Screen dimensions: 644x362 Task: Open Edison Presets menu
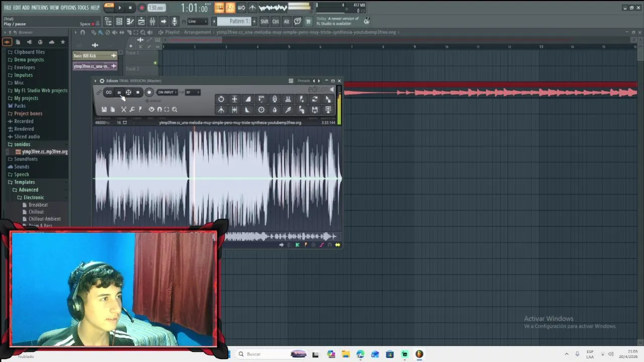(304, 80)
